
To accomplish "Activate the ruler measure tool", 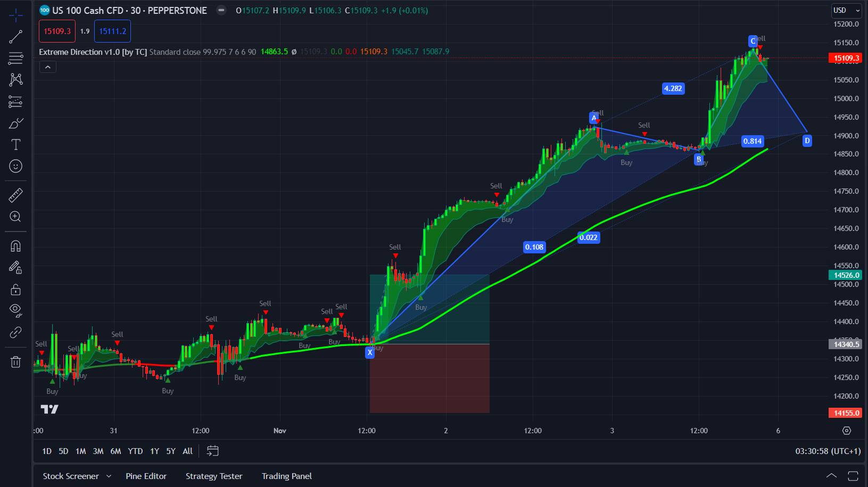I will tap(15, 195).
